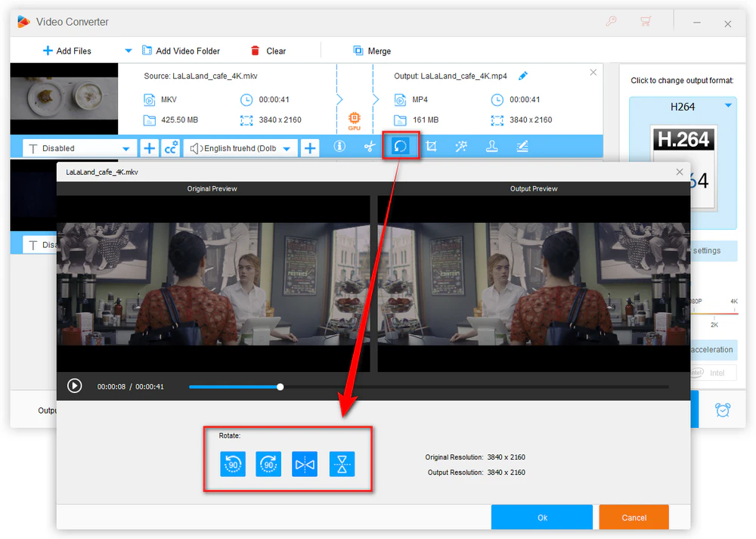Click the MP4 output format icon

click(400, 100)
